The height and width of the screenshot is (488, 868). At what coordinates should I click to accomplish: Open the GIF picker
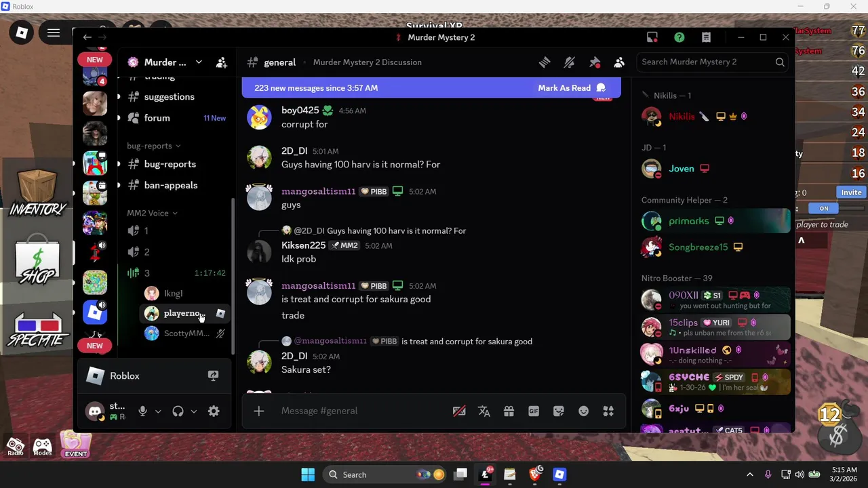click(534, 411)
